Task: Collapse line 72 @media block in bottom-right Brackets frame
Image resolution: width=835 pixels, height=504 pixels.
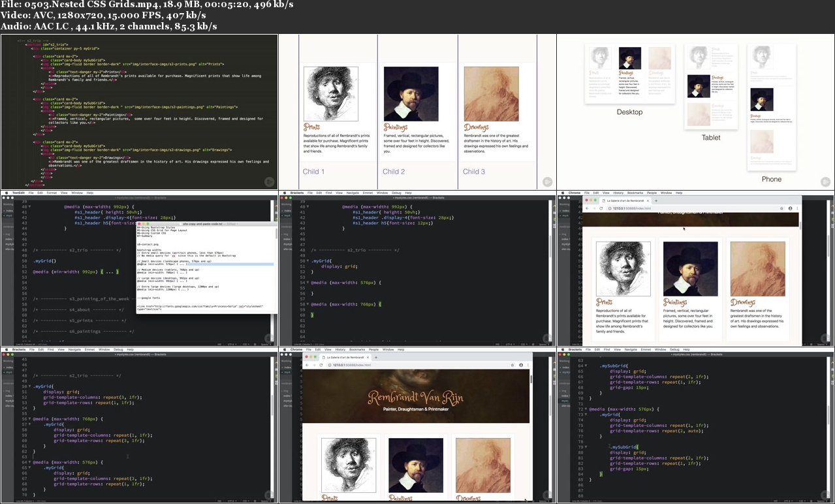Action: pyautogui.click(x=586, y=409)
